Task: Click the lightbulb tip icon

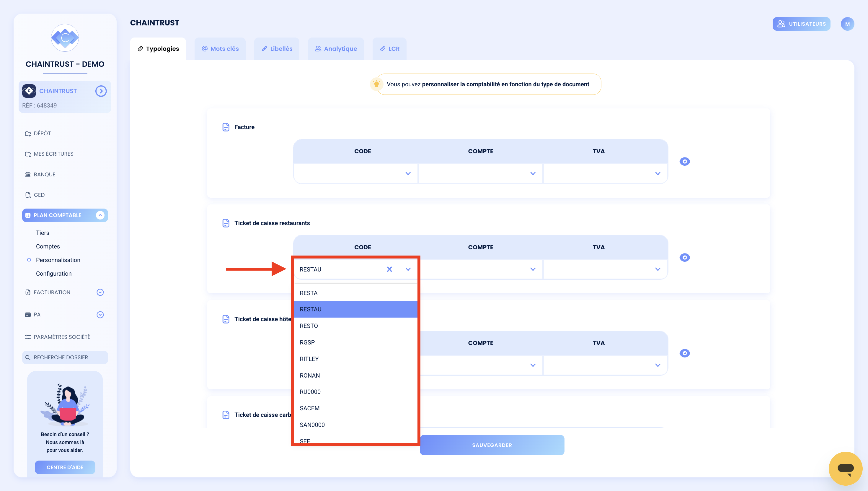Action: coord(376,84)
